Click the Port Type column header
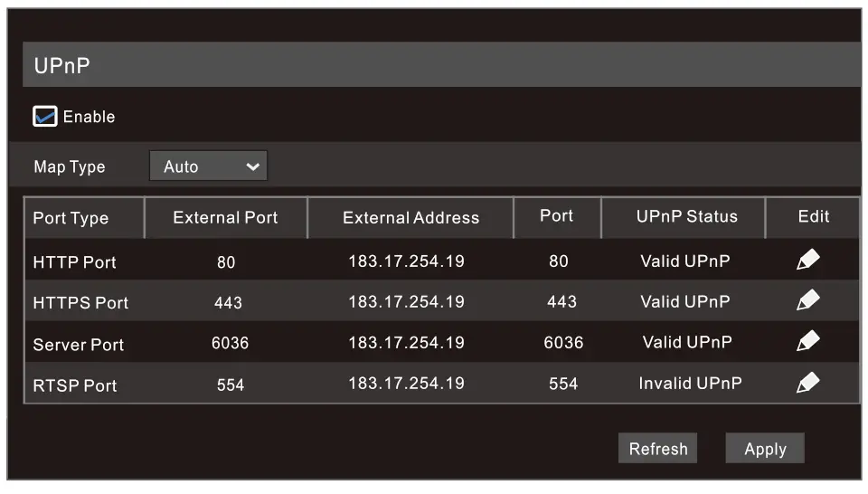 (71, 218)
